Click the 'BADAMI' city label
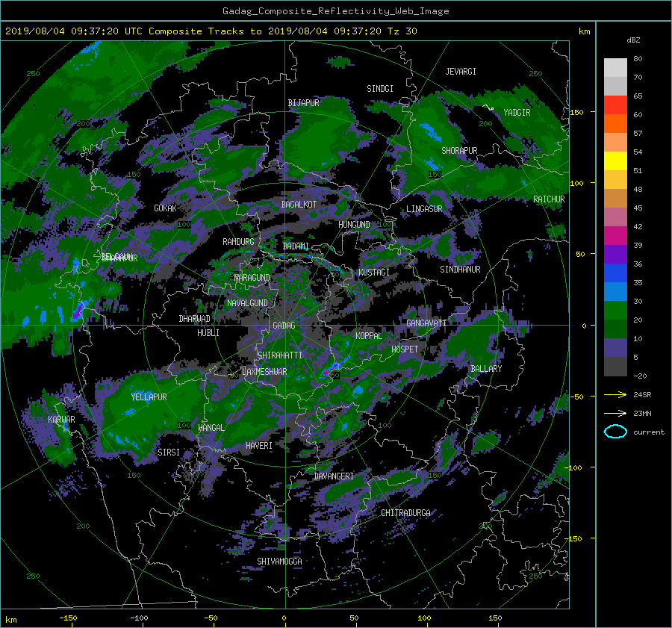 click(x=296, y=246)
